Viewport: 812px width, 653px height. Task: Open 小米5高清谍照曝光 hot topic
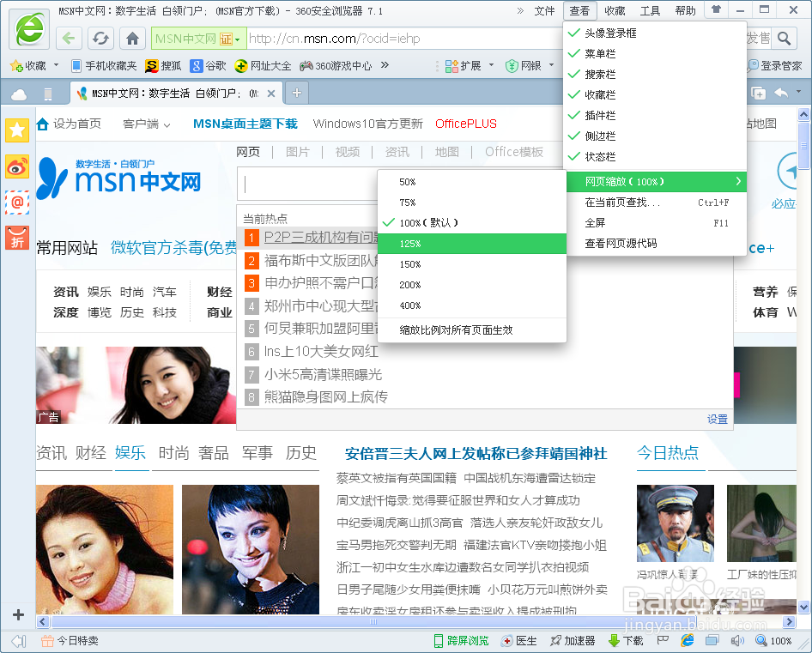(x=323, y=374)
